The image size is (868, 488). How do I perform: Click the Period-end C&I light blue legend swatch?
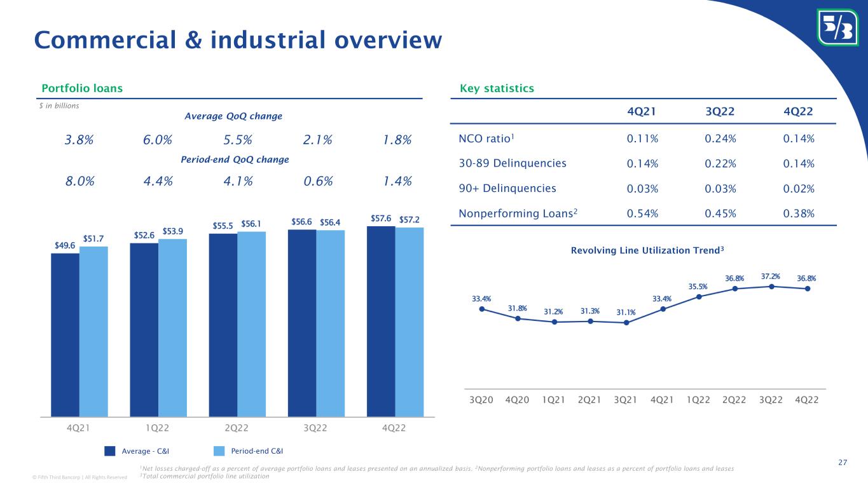tap(219, 451)
